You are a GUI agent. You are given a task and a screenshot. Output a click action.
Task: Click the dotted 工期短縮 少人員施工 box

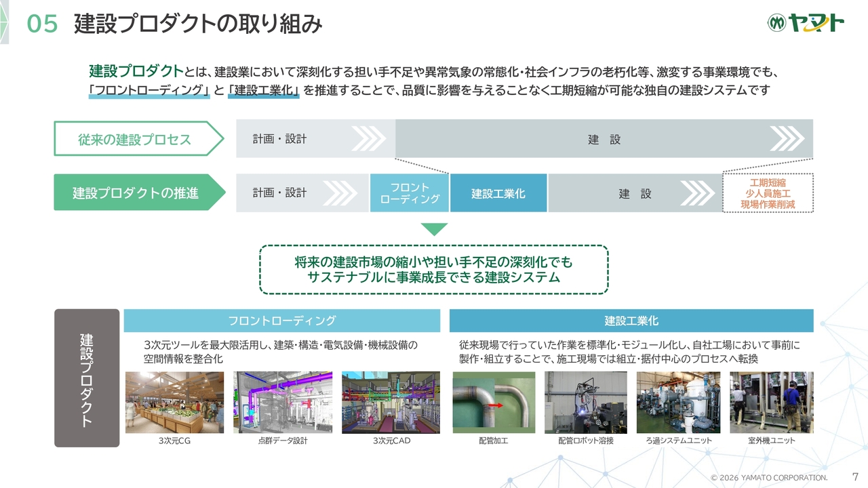pos(768,193)
